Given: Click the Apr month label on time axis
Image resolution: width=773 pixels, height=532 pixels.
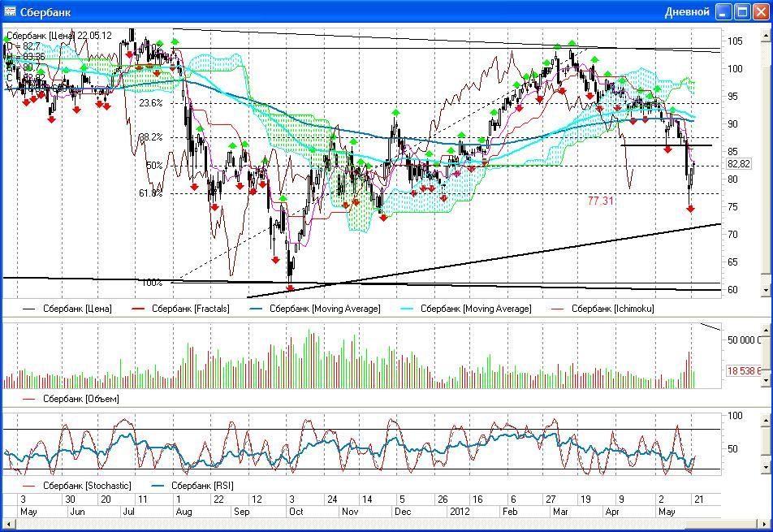Looking at the screenshot, I should click(x=611, y=512).
